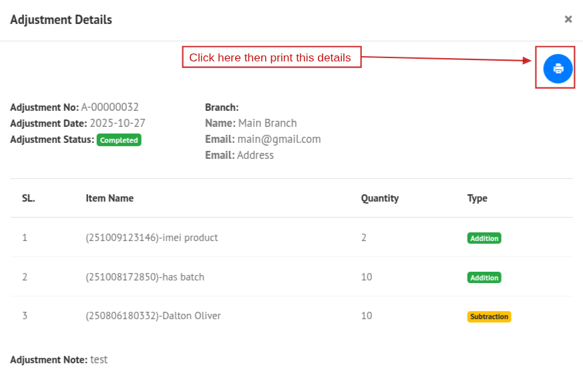Click the SL. column header
Screen dimensions: 583x392
(28, 198)
